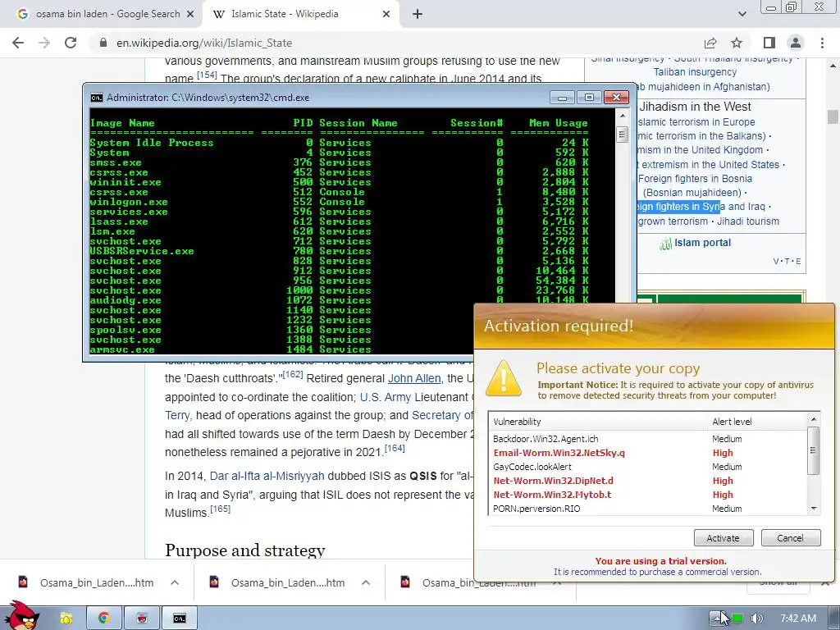Click the Alert level column header

pyautogui.click(x=757, y=422)
